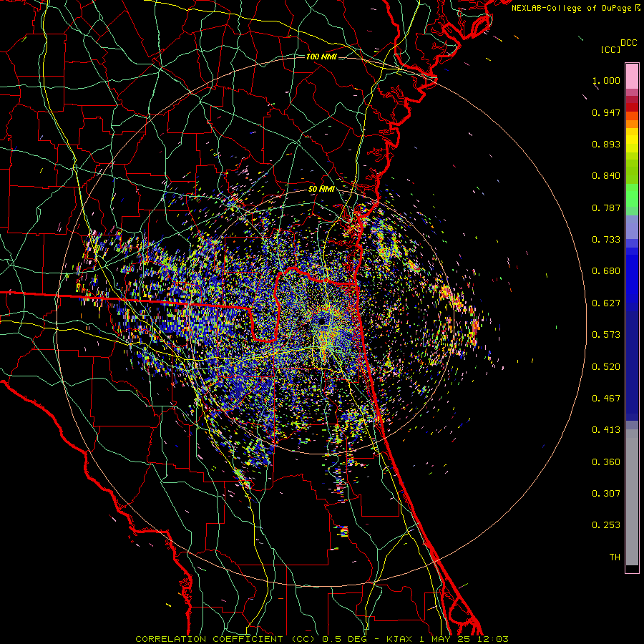
Task: Pick the bright green color bar segment
Action: [632, 195]
